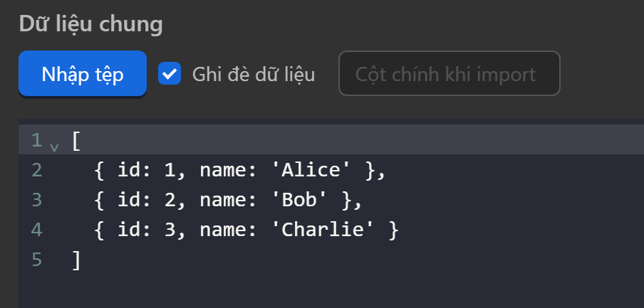Click the opening bracket on line 1
Screen dimensions: 644x308
(x=76, y=141)
